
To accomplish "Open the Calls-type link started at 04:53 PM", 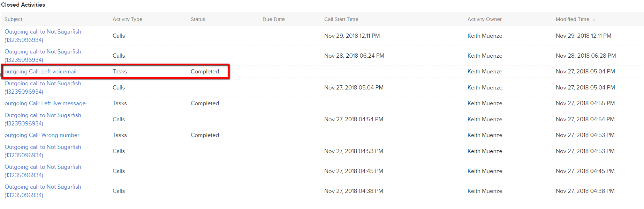I will 43,147.
